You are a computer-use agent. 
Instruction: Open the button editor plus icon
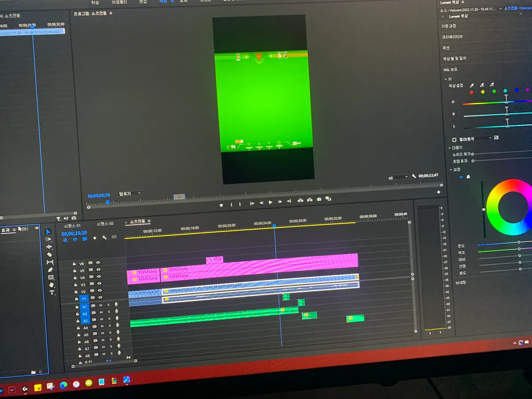pyautogui.click(x=438, y=192)
